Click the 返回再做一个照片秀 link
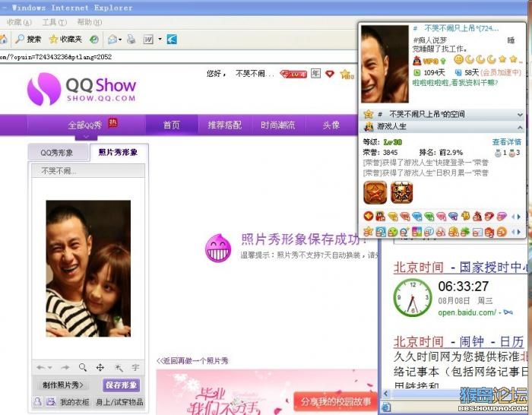532x415 pixels. coord(192,361)
